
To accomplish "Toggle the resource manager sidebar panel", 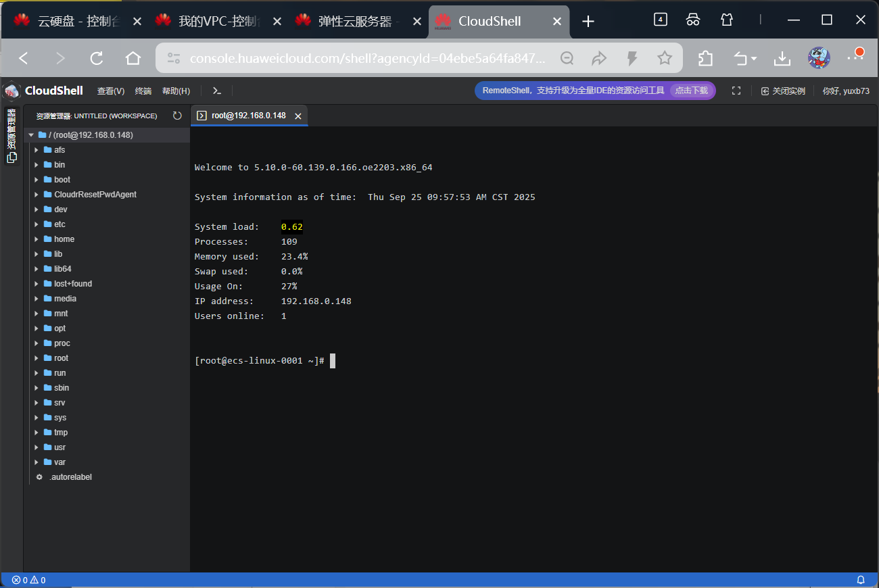I will [11, 136].
